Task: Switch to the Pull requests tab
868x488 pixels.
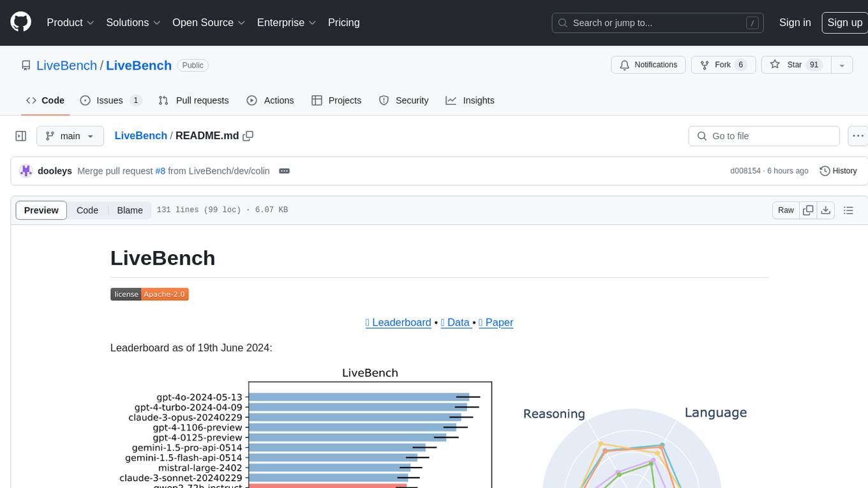Action: [193, 100]
